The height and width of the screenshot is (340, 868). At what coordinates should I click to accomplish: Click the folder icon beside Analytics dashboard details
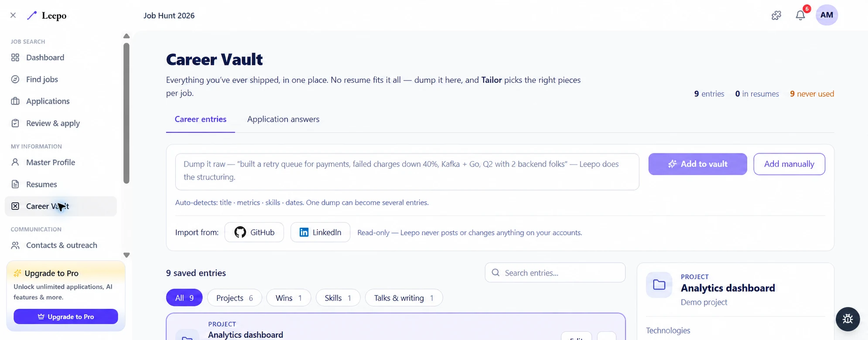659,285
